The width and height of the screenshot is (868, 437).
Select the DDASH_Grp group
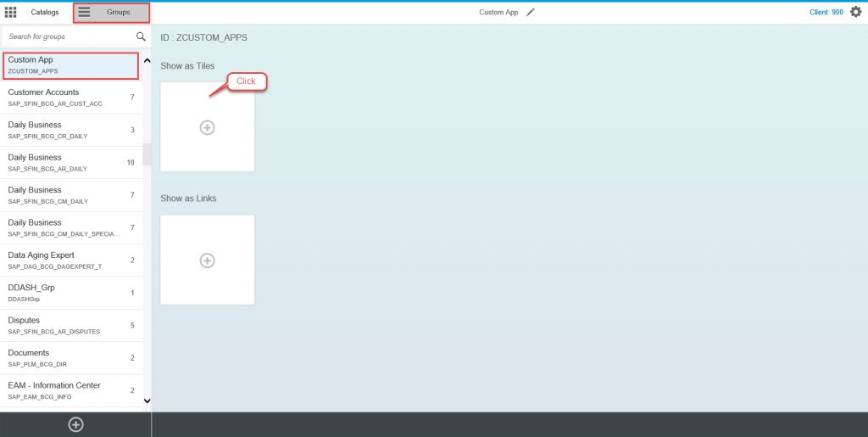(x=70, y=293)
